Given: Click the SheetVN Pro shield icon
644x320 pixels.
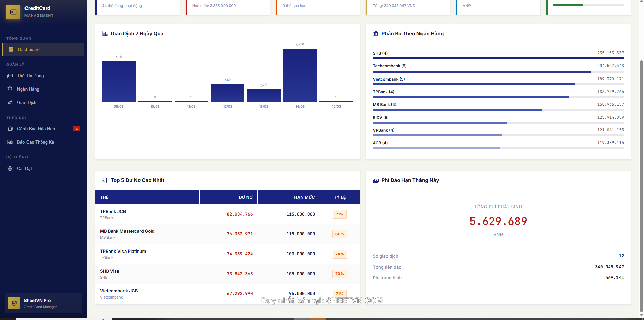Looking at the screenshot, I should click(14, 303).
